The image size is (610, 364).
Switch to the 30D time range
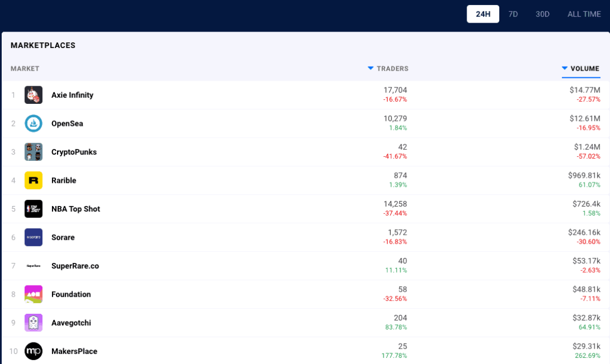[542, 14]
